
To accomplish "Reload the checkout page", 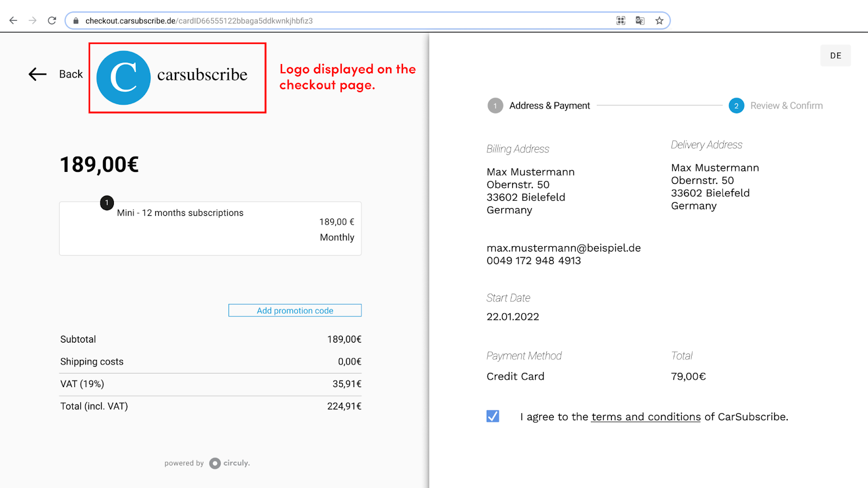I will [x=52, y=21].
